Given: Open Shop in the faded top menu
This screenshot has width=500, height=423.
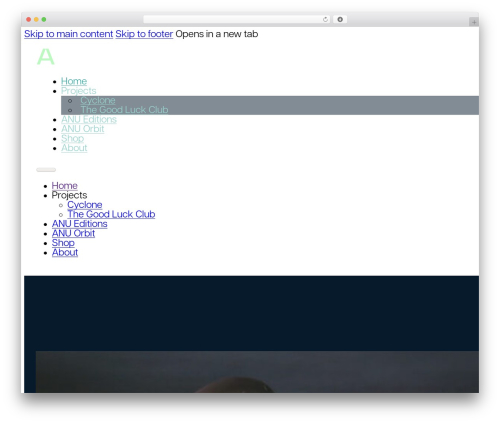Looking at the screenshot, I should point(72,138).
